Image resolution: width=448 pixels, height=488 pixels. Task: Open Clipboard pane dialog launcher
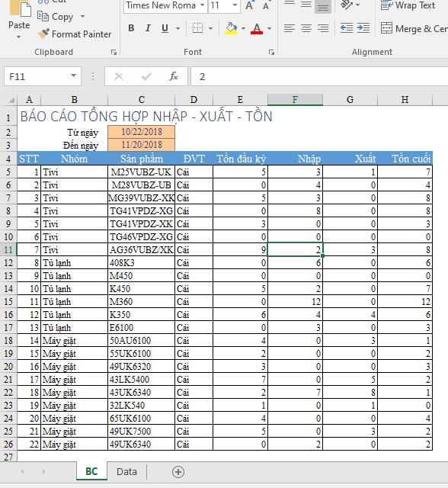114,53
